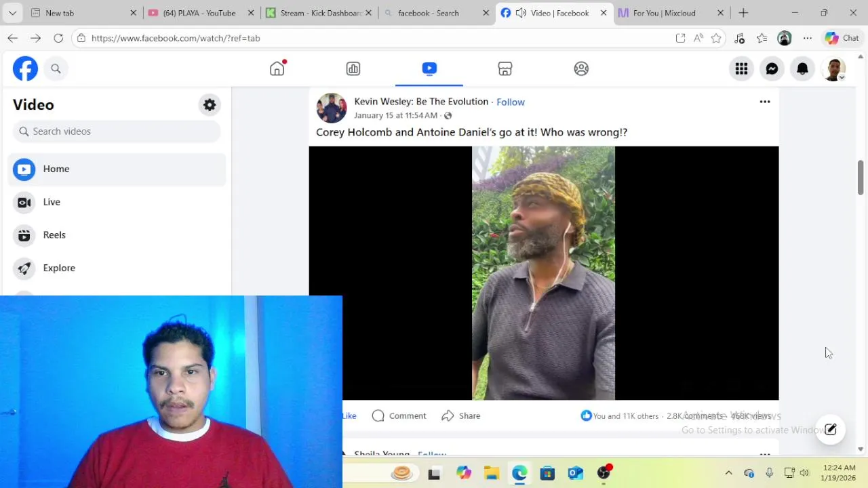Refresh the page
The image size is (868, 488).
[58, 38]
